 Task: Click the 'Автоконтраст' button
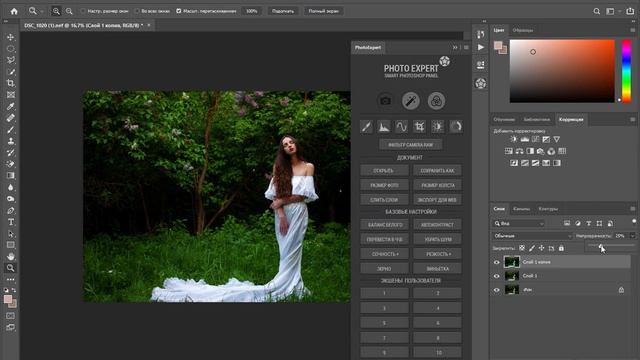(x=437, y=225)
